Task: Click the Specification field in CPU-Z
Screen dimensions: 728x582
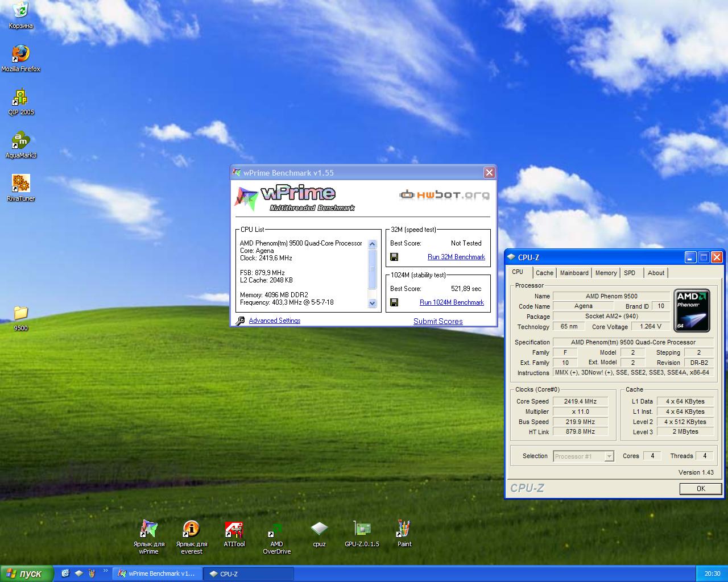Action: coord(634,342)
